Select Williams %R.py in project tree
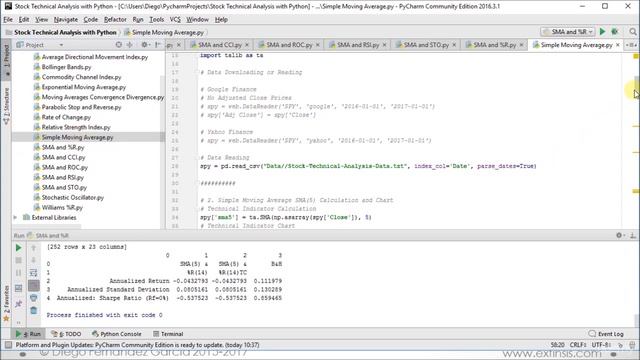 click(62, 207)
